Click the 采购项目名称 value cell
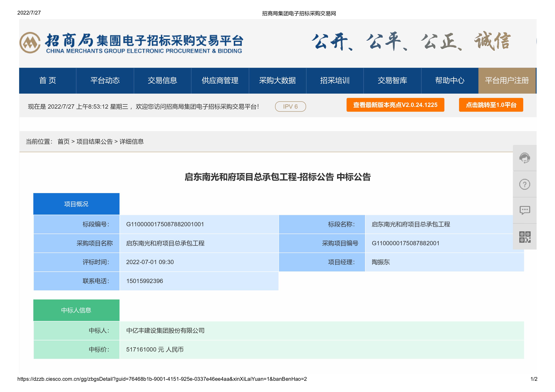The width and height of the screenshot is (555, 392). tap(199, 243)
